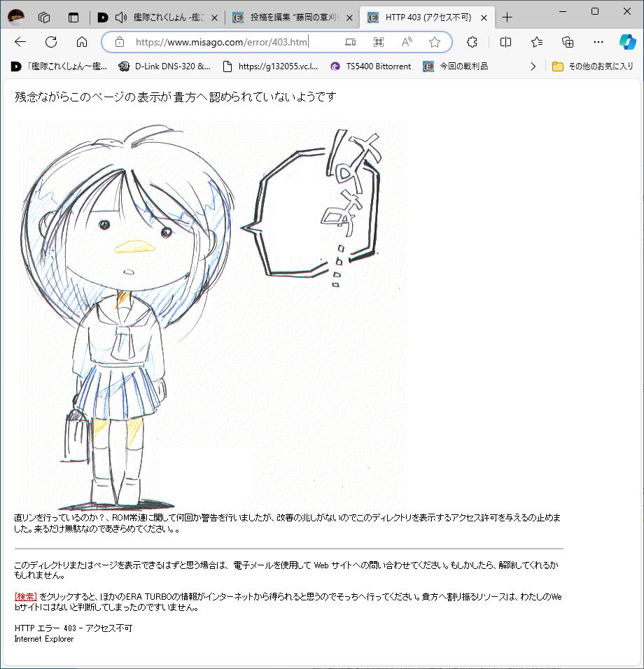The height and width of the screenshot is (669, 644).
Task: Open the Favorites list icon
Action: 537,42
